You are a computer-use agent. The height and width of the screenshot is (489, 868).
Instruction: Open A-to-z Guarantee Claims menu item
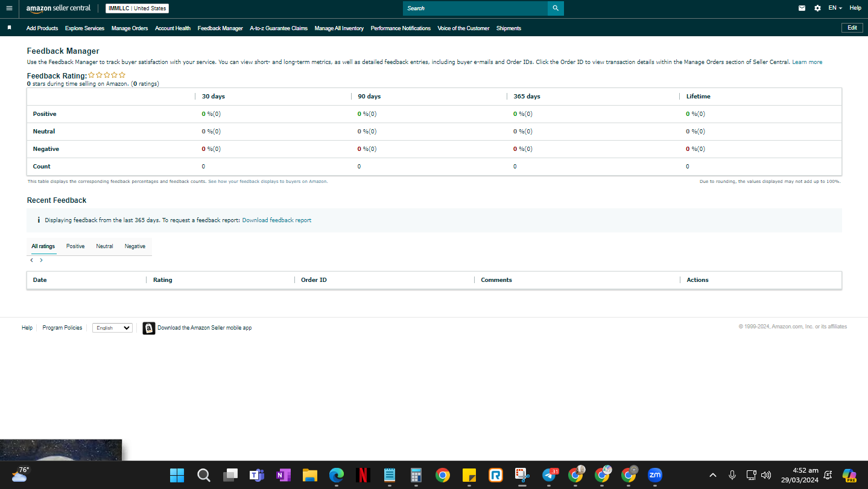pyautogui.click(x=279, y=28)
